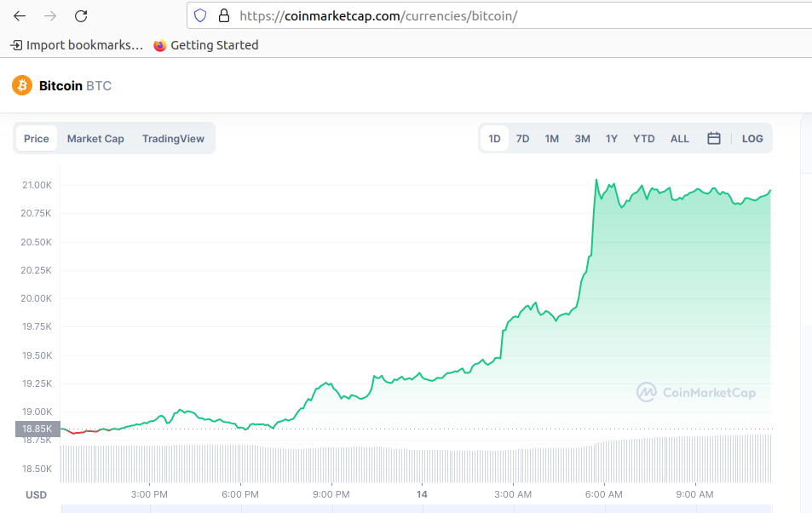Click the 19.00K axis label
The image size is (812, 513).
pyautogui.click(x=37, y=412)
